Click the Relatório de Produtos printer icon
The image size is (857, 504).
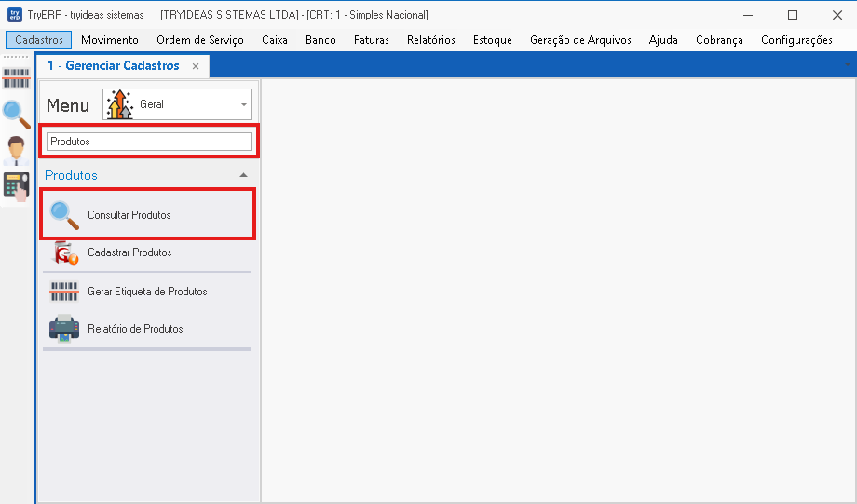[x=64, y=329]
